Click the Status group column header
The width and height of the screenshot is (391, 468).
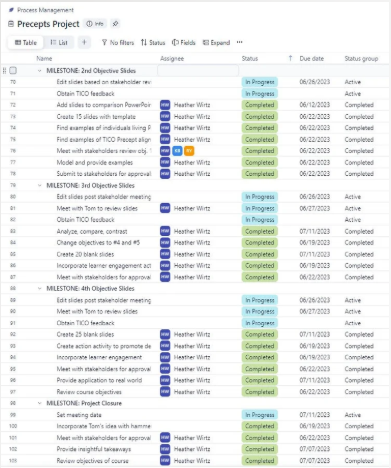click(x=361, y=59)
